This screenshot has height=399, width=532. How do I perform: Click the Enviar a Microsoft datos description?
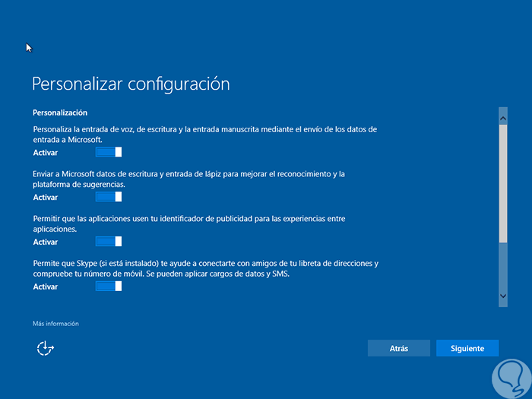pyautogui.click(x=189, y=179)
